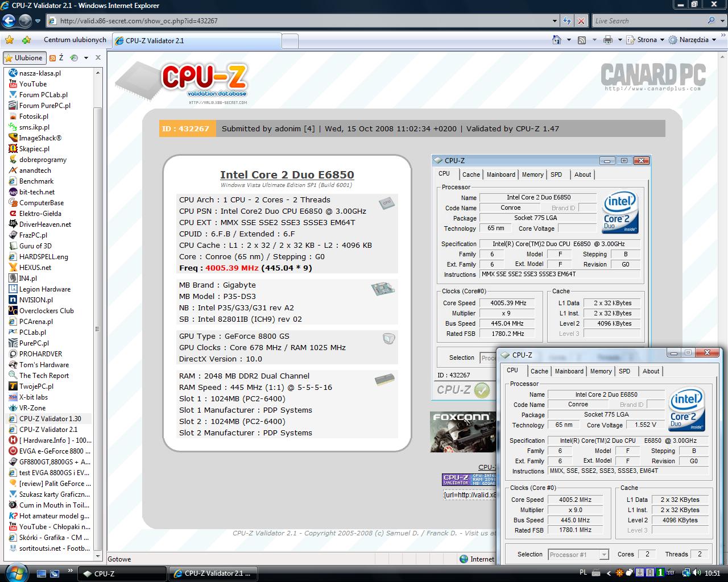This screenshot has height=582, width=728.
Task: Close the Favorites panel with the X
Action: pos(98,57)
